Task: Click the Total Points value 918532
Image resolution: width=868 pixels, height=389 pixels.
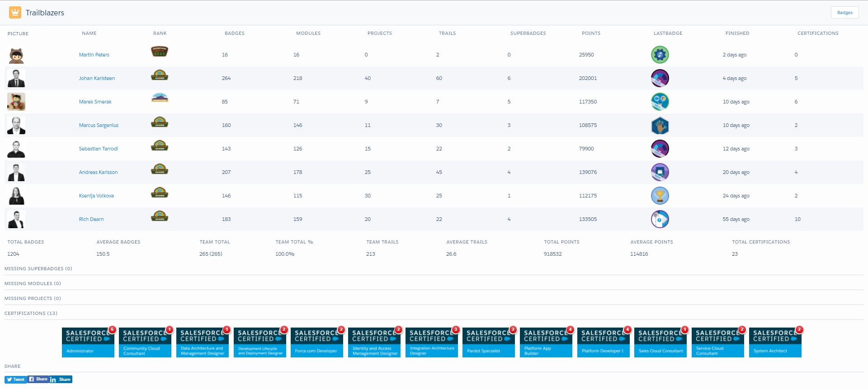Action: [x=552, y=254]
